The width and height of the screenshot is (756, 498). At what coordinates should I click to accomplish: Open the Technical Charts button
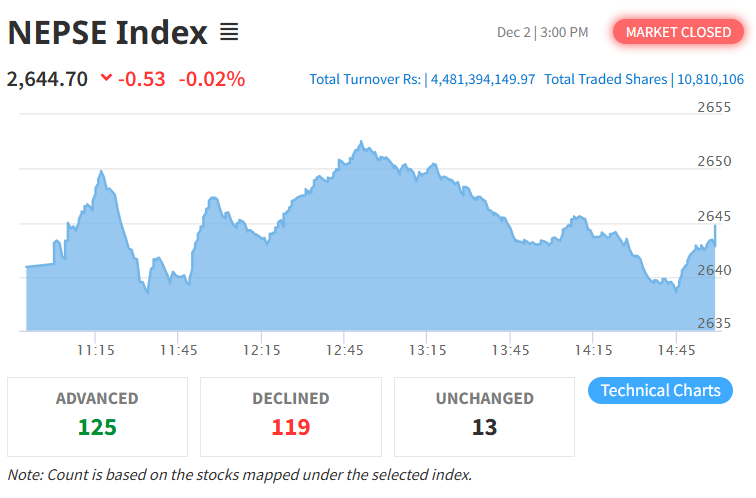pyautogui.click(x=660, y=390)
